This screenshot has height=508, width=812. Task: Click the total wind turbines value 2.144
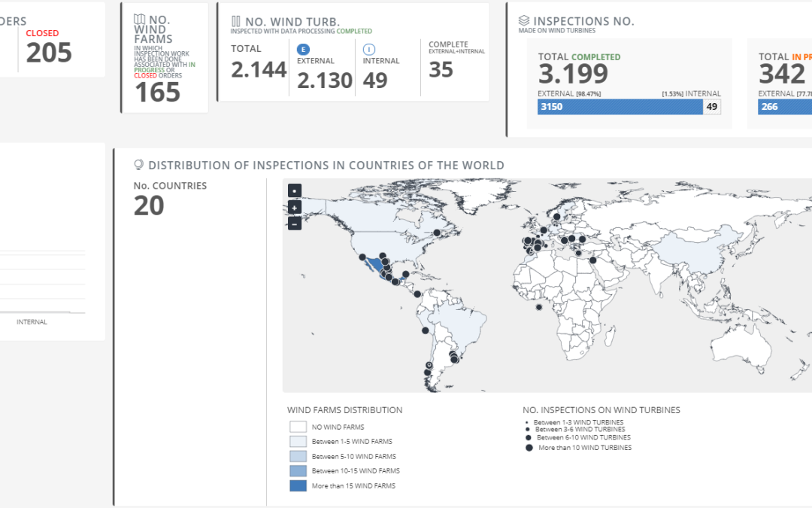[x=259, y=70]
